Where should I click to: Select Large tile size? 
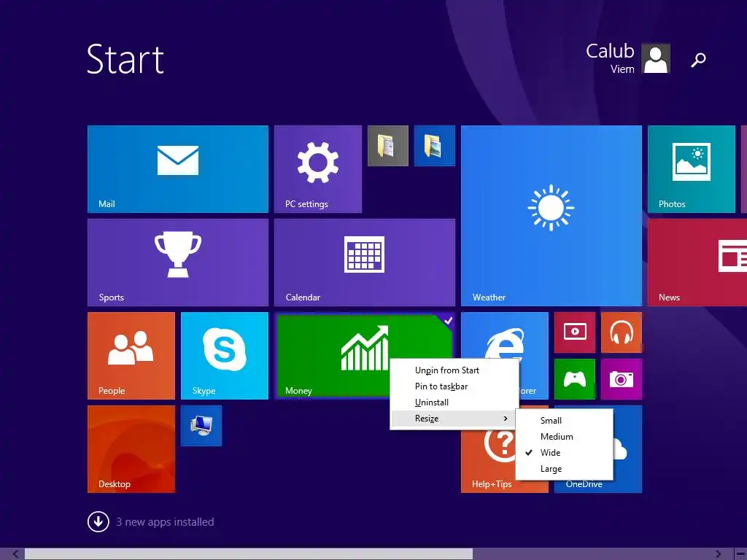tap(564, 469)
